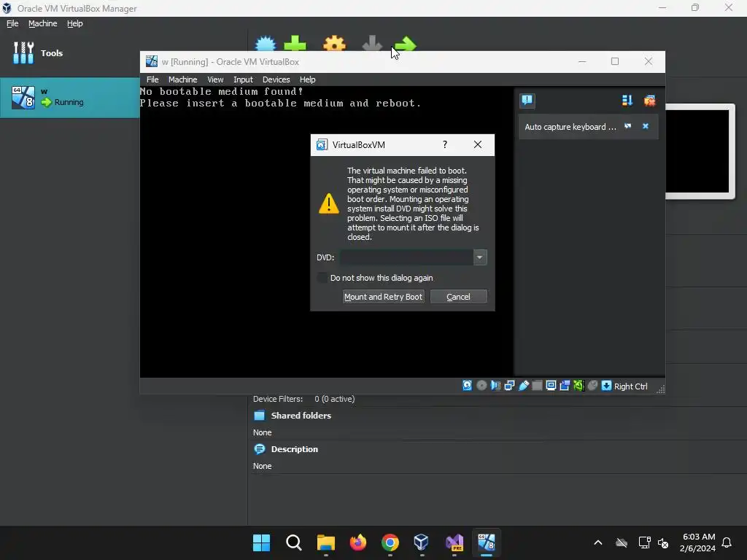Screen dimensions: 747x560
Task: Click the 'Device Filters: 0 (0 active)' text
Action: [303, 399]
